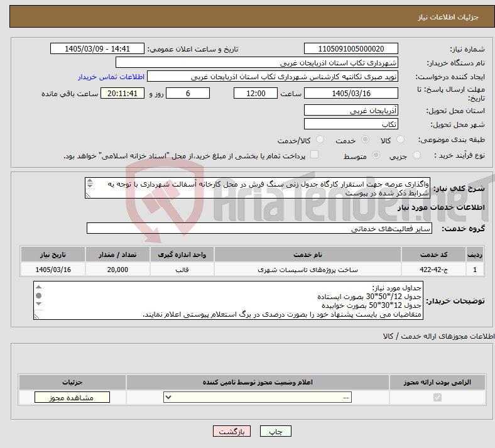Click the resize grip of توضیحات خریدار box

pos(36,316)
